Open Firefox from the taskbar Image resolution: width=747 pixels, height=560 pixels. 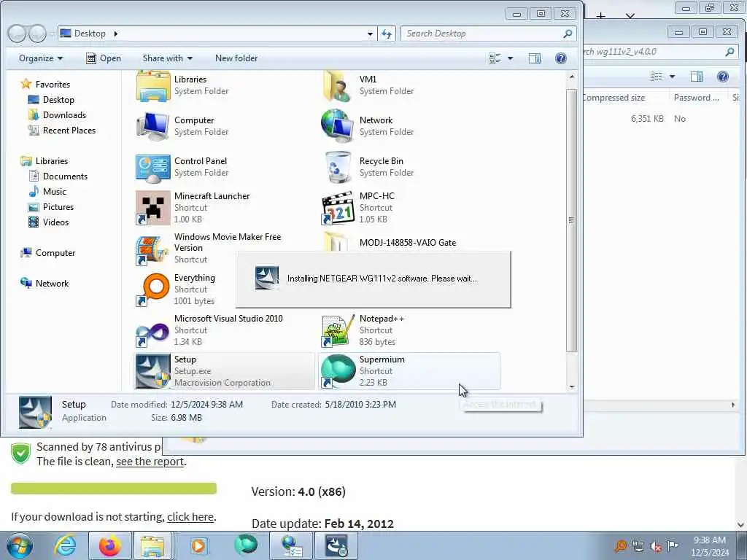pos(109,545)
